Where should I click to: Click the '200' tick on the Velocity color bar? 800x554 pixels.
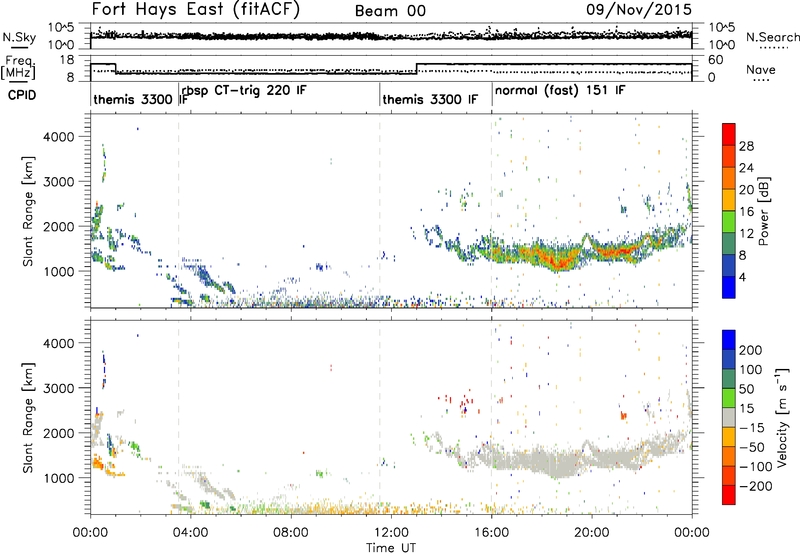(751, 350)
